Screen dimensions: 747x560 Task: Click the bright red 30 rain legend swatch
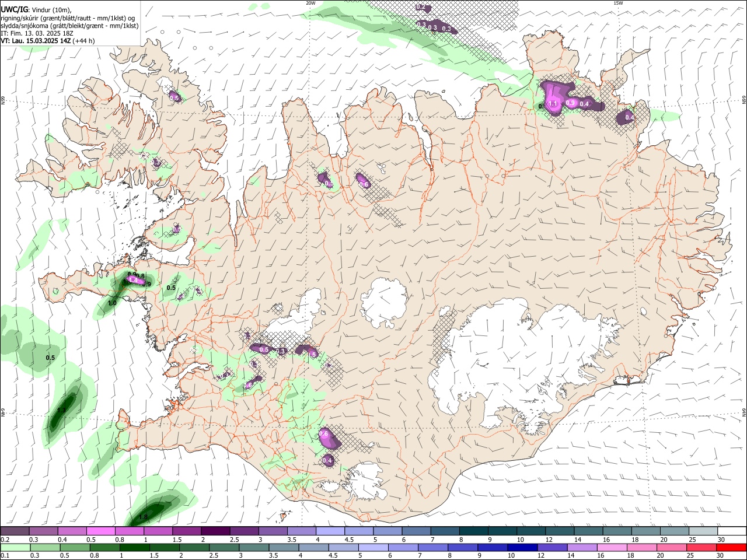point(731,547)
